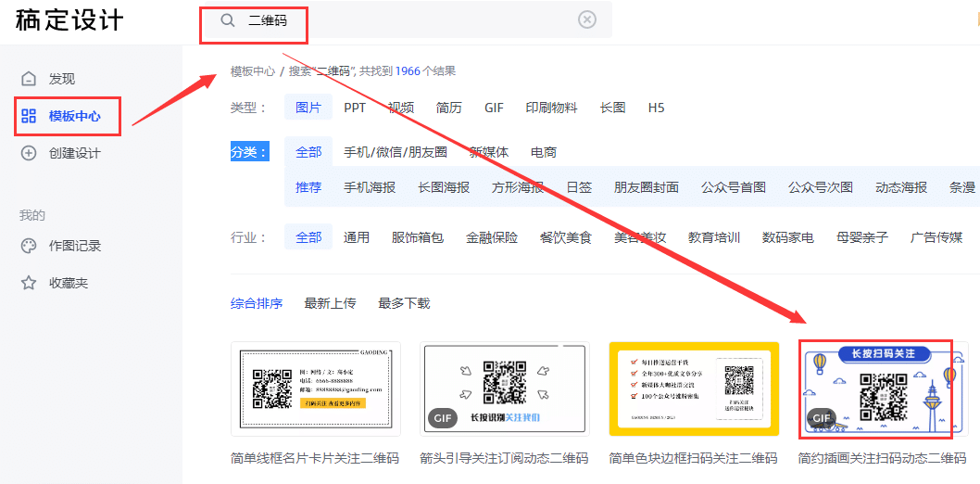Click title text 简单色块边框扫码关注二维码
This screenshot has width=980, height=484.
point(693,458)
